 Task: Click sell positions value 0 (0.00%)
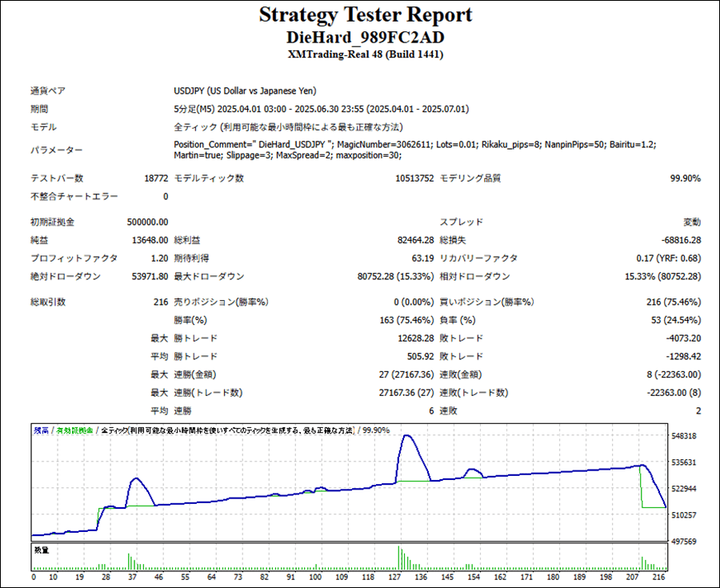pyautogui.click(x=414, y=302)
